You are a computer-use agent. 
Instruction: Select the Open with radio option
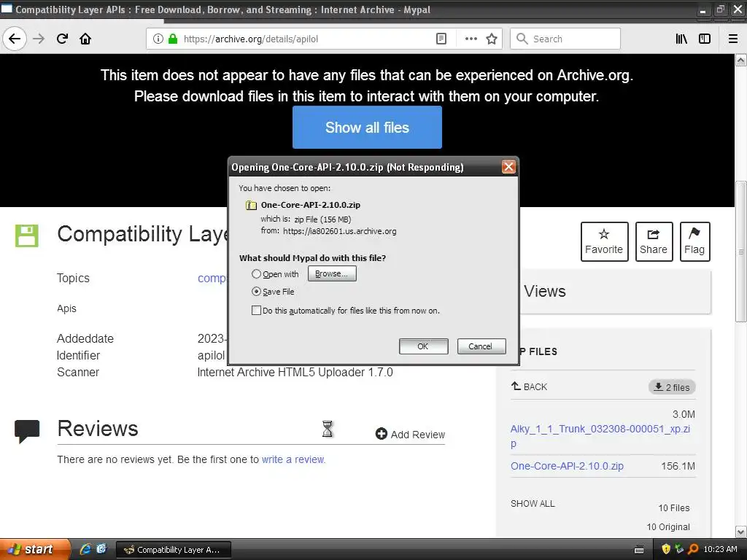tap(256, 274)
